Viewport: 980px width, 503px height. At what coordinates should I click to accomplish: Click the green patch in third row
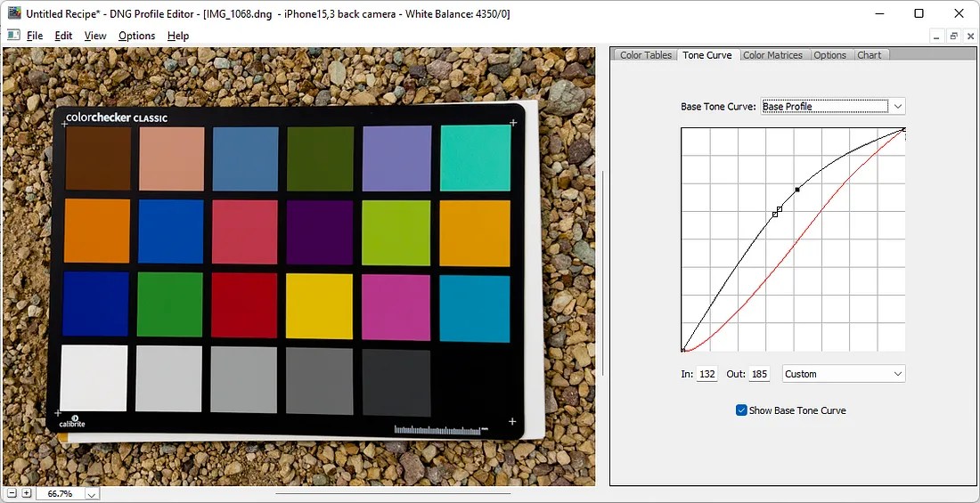[170, 304]
